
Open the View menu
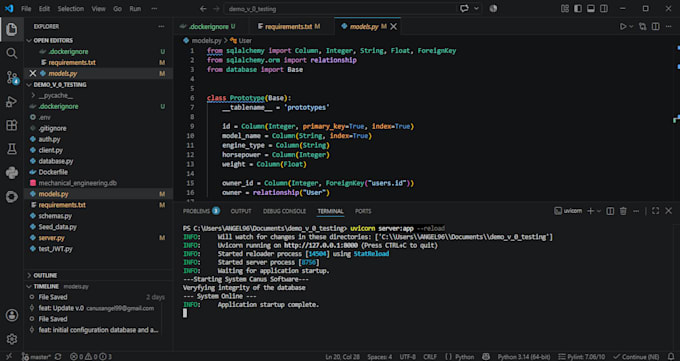tap(98, 9)
